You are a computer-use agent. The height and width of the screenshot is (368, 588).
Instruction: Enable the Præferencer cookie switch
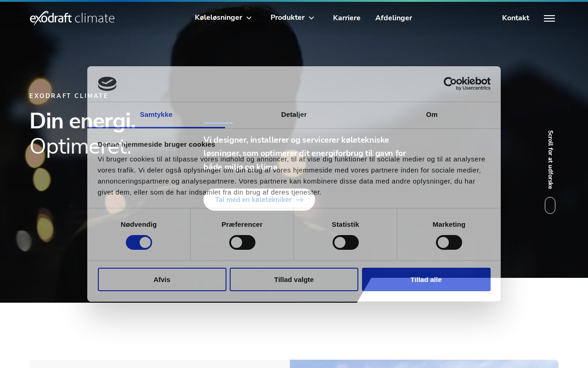coord(242,242)
